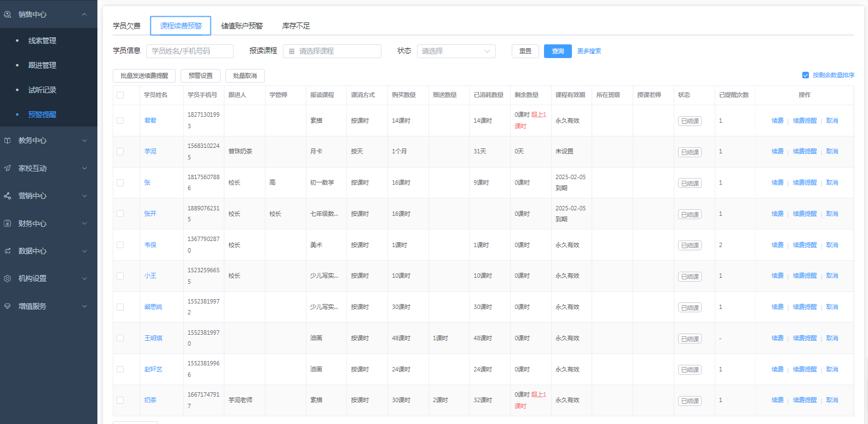Open the 库存不足 tab
Image resolution: width=868 pixels, height=424 pixels.
(296, 26)
